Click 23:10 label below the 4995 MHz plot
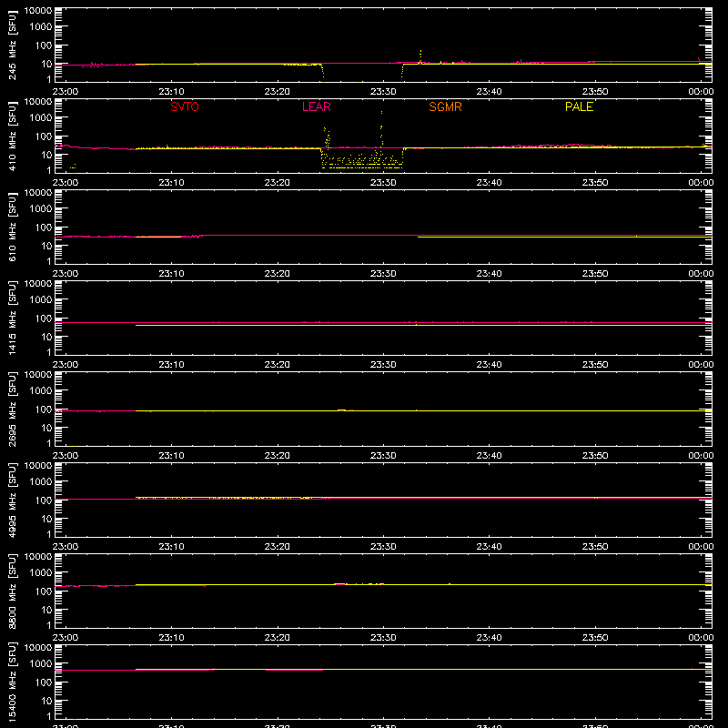The image size is (728, 728). pyautogui.click(x=171, y=547)
